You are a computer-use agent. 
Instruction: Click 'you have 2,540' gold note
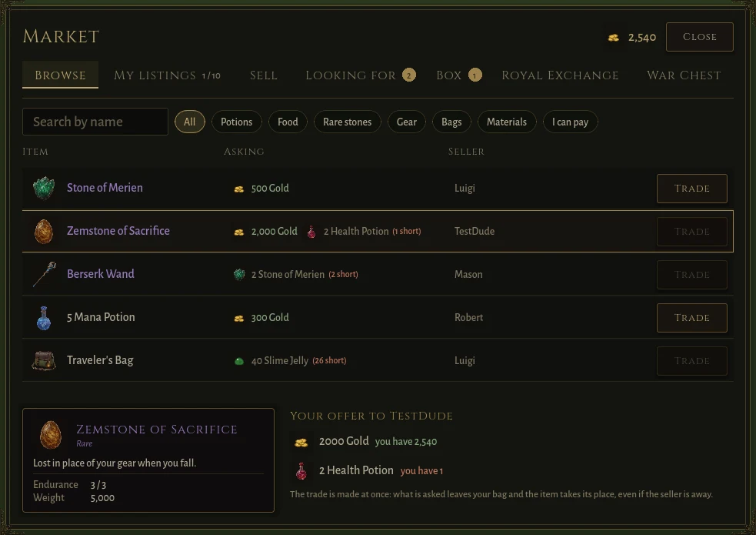(x=406, y=442)
